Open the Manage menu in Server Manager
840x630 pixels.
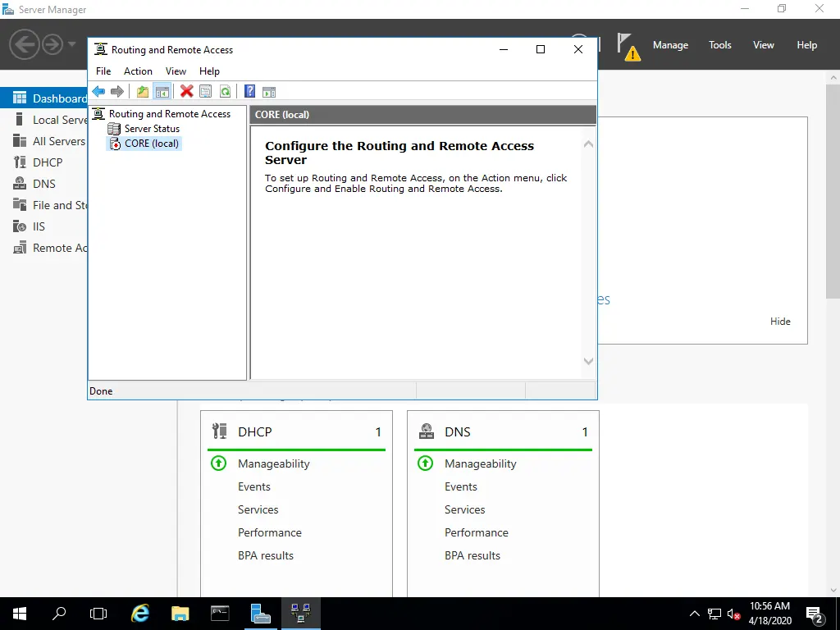click(x=670, y=45)
